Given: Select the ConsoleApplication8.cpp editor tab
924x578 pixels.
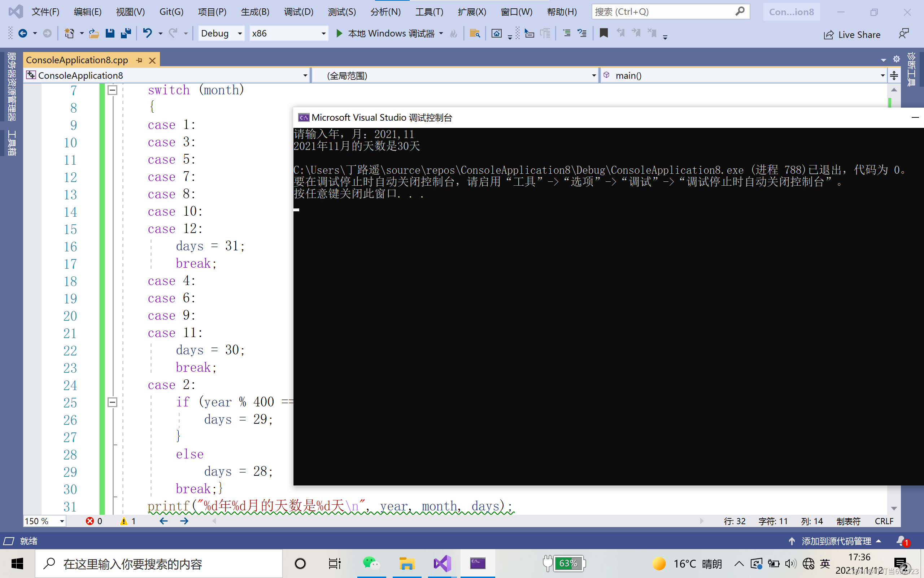Looking at the screenshot, I should [x=77, y=60].
